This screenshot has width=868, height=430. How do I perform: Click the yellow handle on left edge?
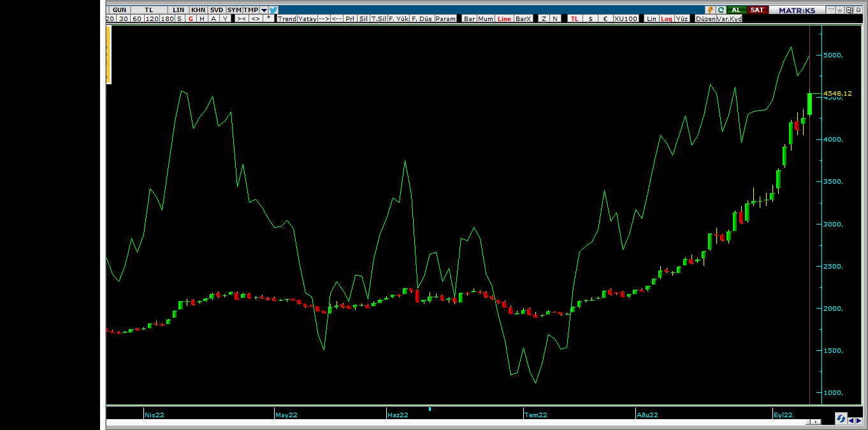(x=108, y=55)
